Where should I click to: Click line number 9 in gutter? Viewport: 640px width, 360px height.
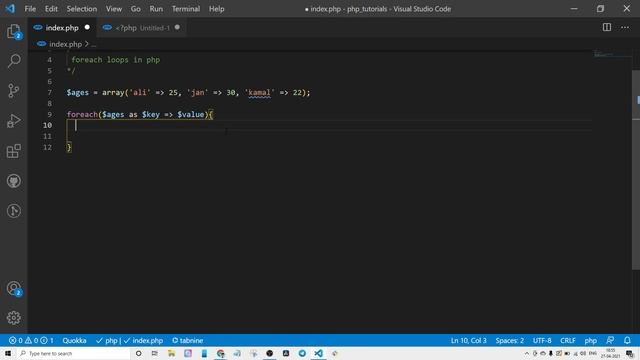point(49,114)
